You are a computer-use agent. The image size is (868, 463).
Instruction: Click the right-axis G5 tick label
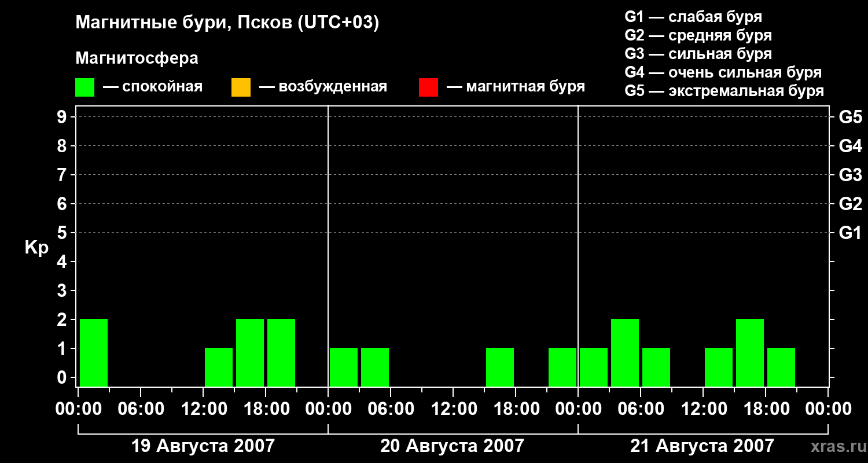click(851, 117)
